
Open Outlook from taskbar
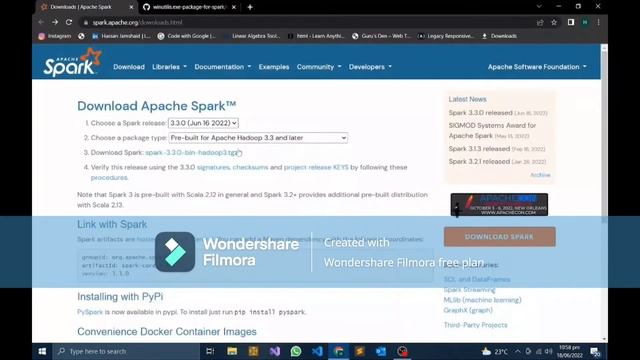point(381,351)
